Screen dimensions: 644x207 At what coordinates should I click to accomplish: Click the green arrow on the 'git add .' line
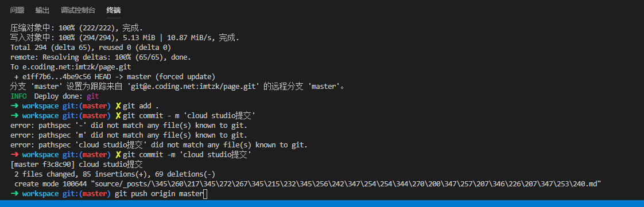14,106
